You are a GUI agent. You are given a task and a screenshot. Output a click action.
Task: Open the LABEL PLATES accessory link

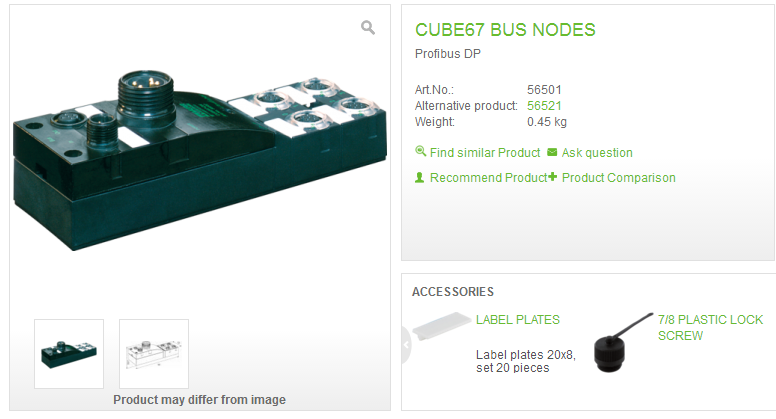[517, 320]
